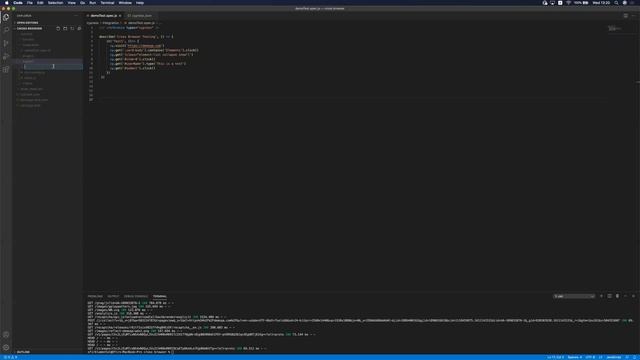Click the cypress breadcrumb segment
Image resolution: width=640 pixels, height=360 pixels.
tap(93, 23)
